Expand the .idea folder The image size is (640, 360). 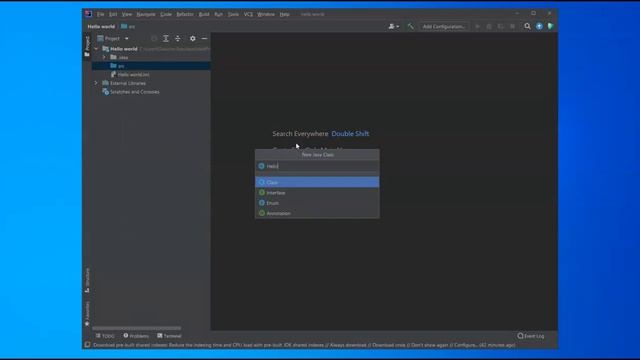pyautogui.click(x=104, y=58)
